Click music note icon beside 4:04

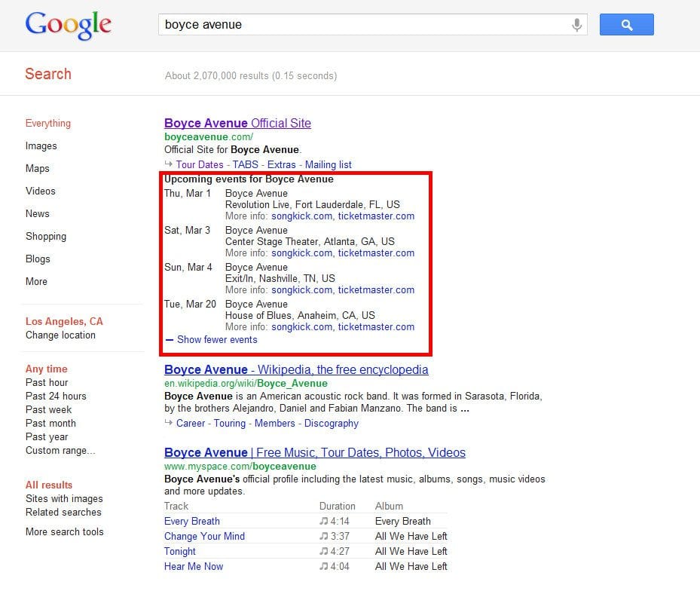(324, 566)
